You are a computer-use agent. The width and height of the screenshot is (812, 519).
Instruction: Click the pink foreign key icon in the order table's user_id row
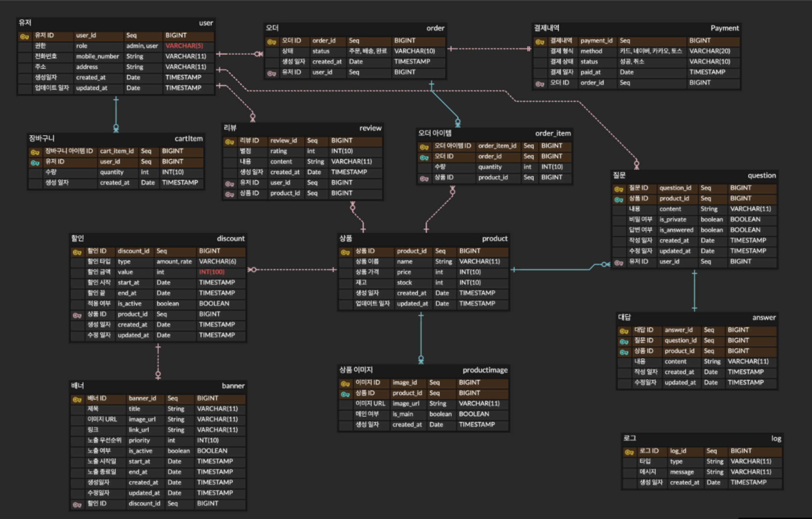point(272,73)
